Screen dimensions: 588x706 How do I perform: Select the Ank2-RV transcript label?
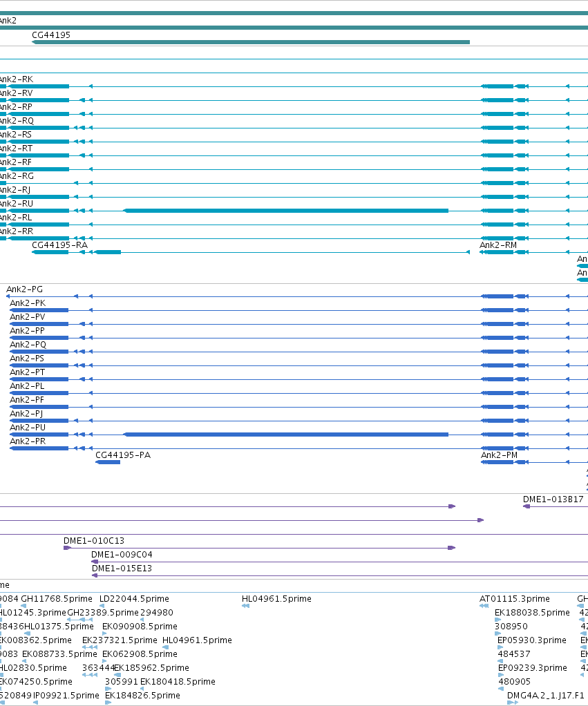click(x=16, y=93)
